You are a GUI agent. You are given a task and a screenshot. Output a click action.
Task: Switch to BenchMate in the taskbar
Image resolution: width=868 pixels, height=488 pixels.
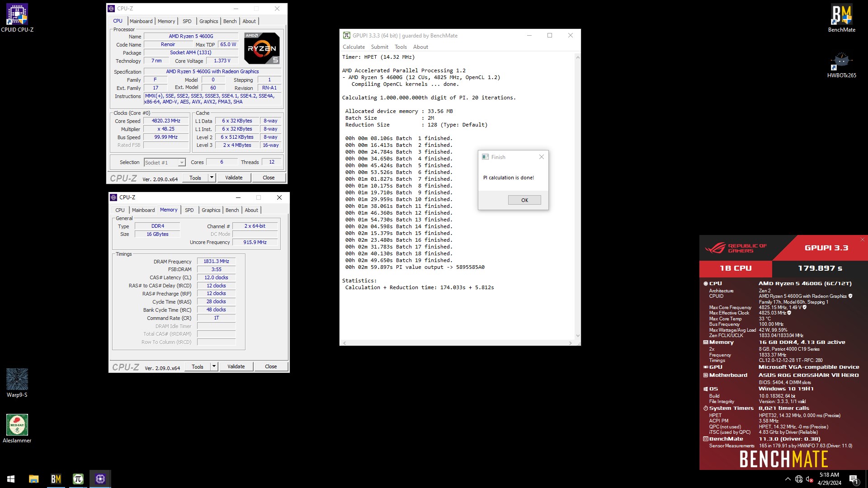pos(56,479)
